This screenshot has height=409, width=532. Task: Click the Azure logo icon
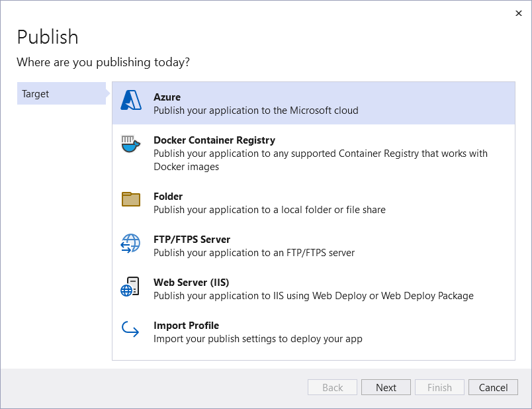pos(131,100)
